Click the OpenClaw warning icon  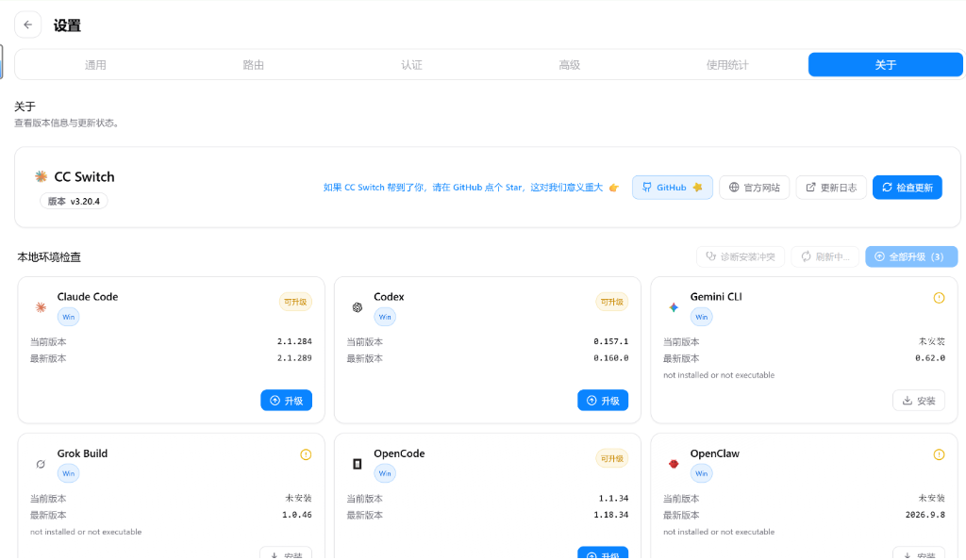point(939,454)
